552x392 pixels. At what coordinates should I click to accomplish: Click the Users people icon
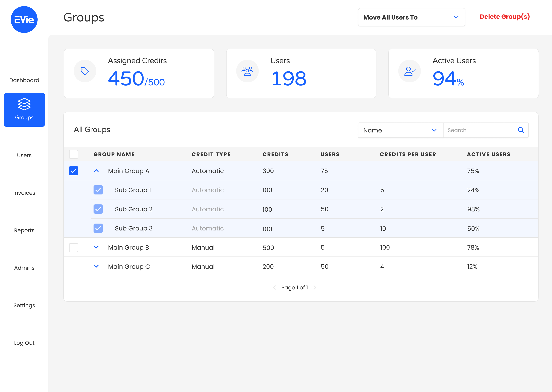pyautogui.click(x=247, y=71)
